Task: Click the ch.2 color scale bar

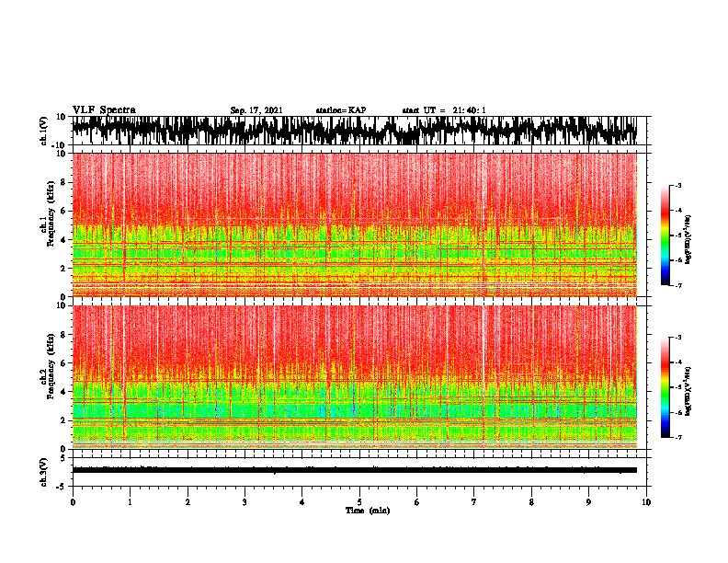Action: point(665,387)
